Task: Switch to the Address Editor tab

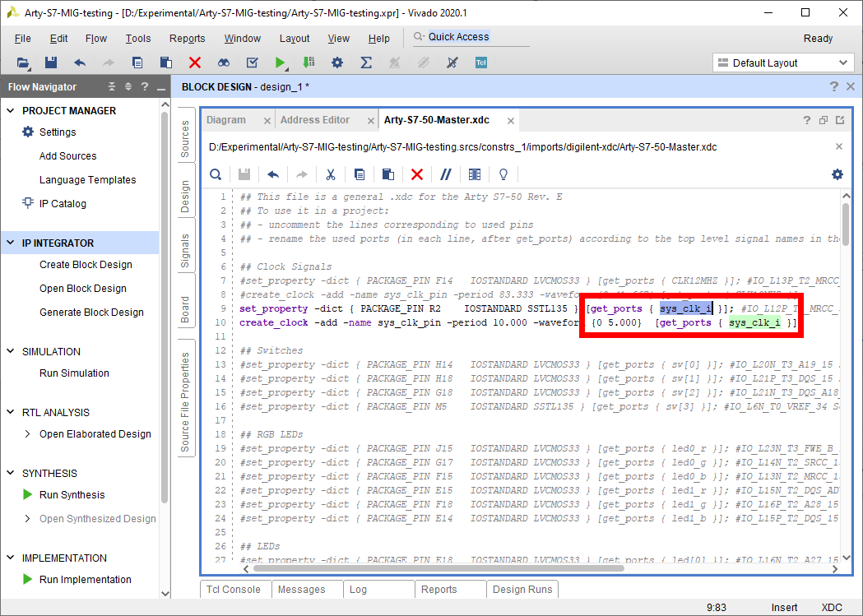Action: 315,120
